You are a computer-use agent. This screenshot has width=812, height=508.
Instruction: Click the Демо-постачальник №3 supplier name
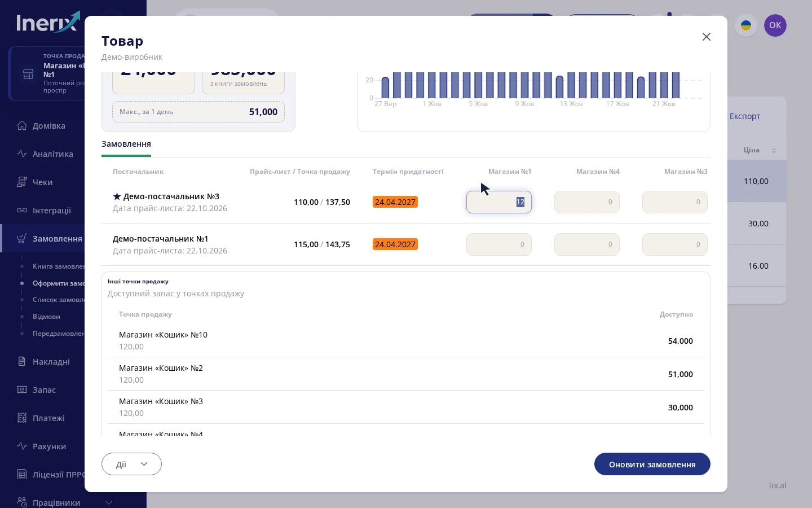coord(171,196)
